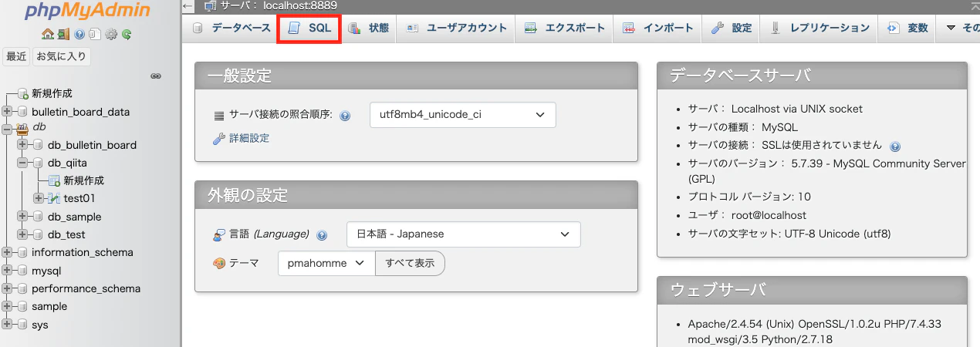This screenshot has height=347, width=980.
Task: Click the phpMyAdmin logo
Action: click(87, 11)
